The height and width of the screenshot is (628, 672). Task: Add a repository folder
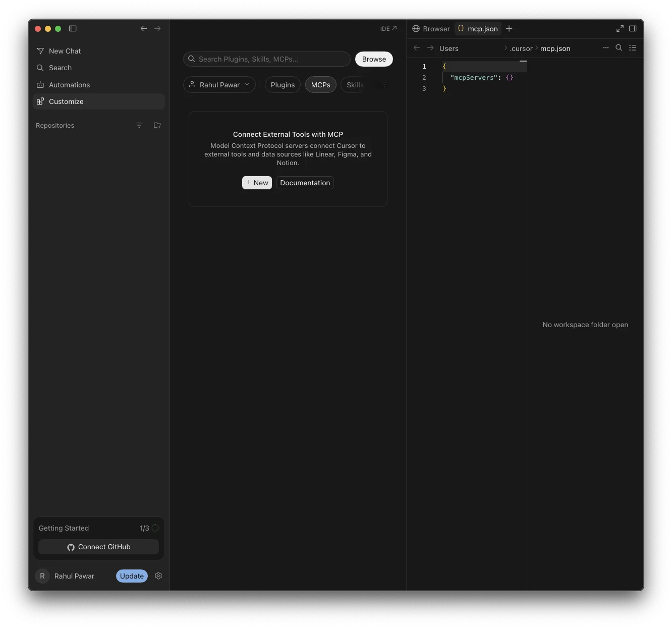[x=157, y=125]
